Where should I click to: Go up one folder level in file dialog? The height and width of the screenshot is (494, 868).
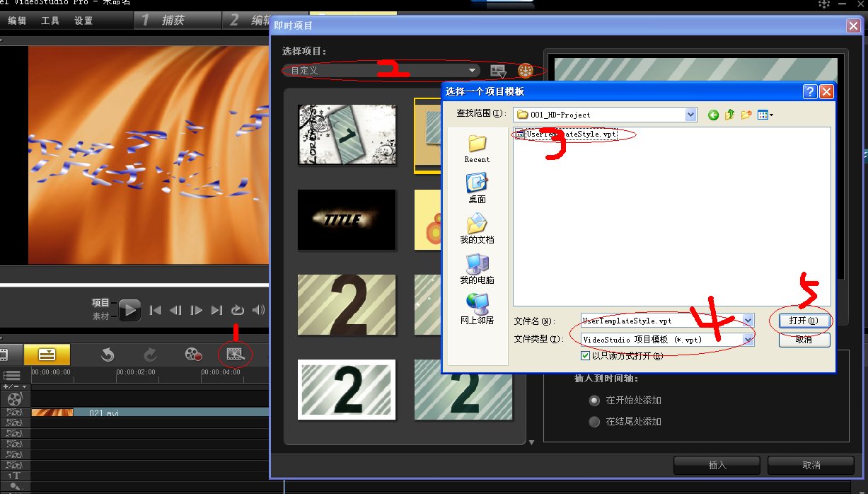pos(729,115)
